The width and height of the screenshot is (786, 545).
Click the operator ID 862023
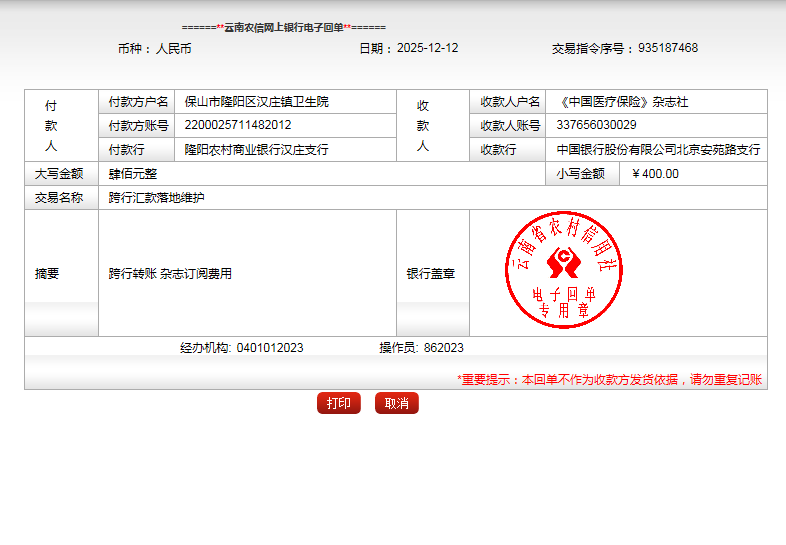pos(444,348)
